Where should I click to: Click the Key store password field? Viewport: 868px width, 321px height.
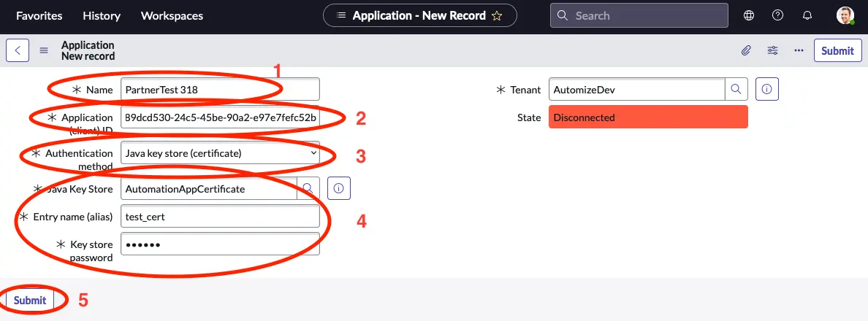[221, 244]
